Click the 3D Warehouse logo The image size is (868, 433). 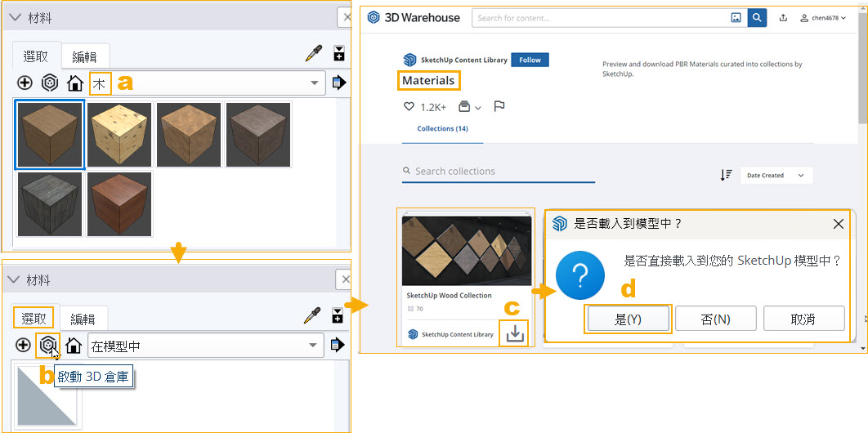pyautogui.click(x=414, y=18)
